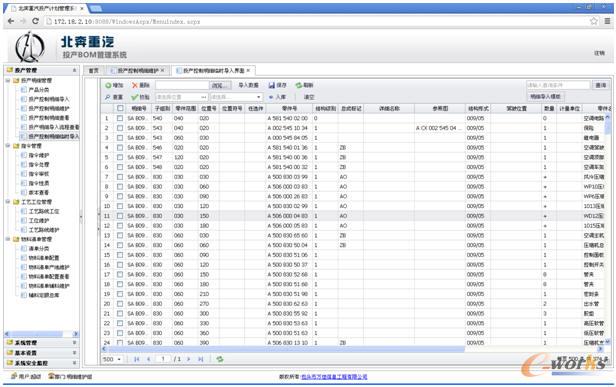Check the checkbox for row 1

[x=120, y=118]
